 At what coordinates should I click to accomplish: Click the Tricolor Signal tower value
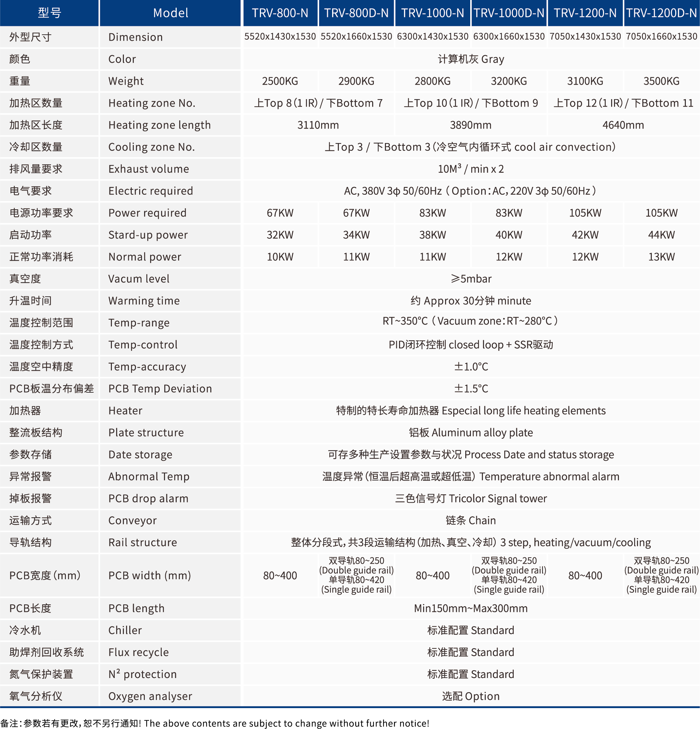pos(471,499)
